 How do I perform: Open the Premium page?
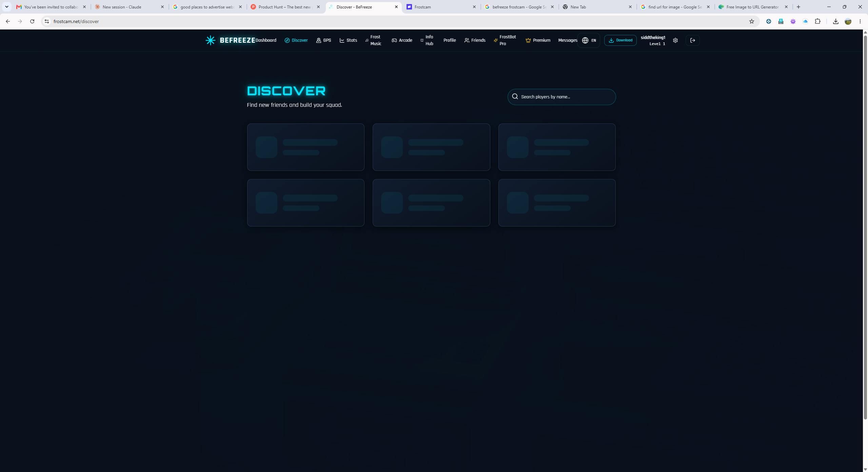pyautogui.click(x=538, y=40)
